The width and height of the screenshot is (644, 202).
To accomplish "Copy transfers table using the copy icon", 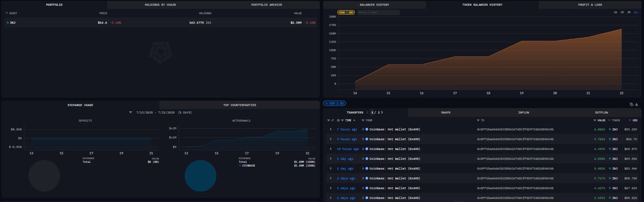I will pos(631,104).
